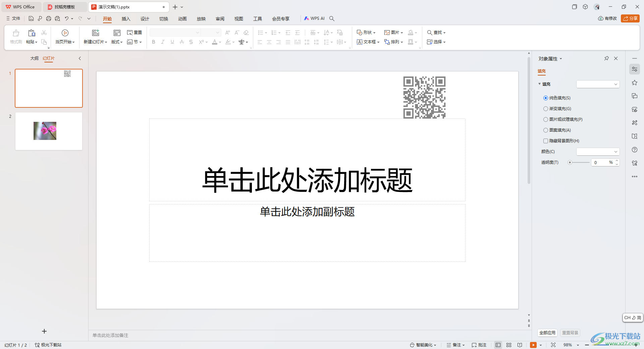644x349 pixels.
Task: Click the search magnifier next to WPS AI
Action: tap(332, 18)
